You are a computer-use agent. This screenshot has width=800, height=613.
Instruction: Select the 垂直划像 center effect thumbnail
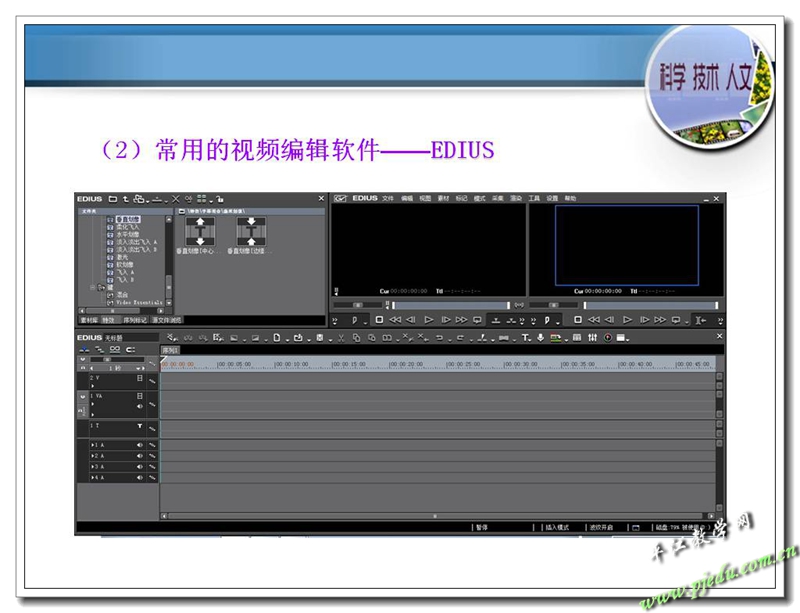point(200,232)
